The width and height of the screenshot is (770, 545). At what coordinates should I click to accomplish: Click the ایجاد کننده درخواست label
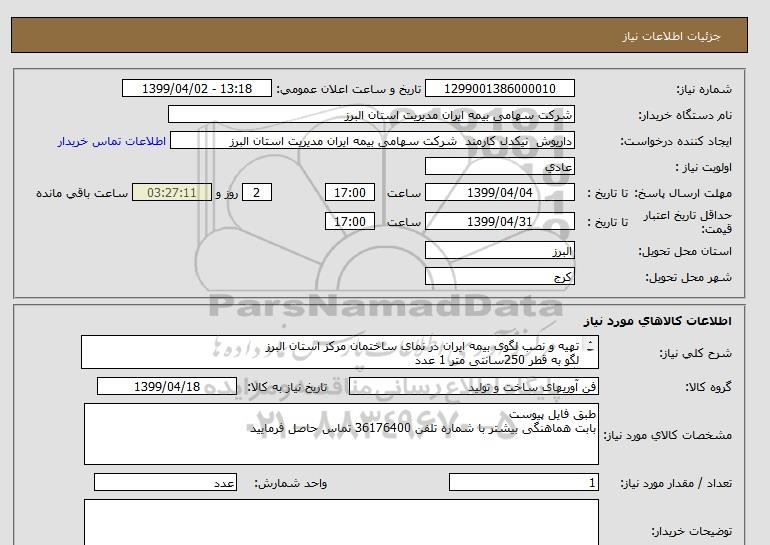pyautogui.click(x=676, y=141)
